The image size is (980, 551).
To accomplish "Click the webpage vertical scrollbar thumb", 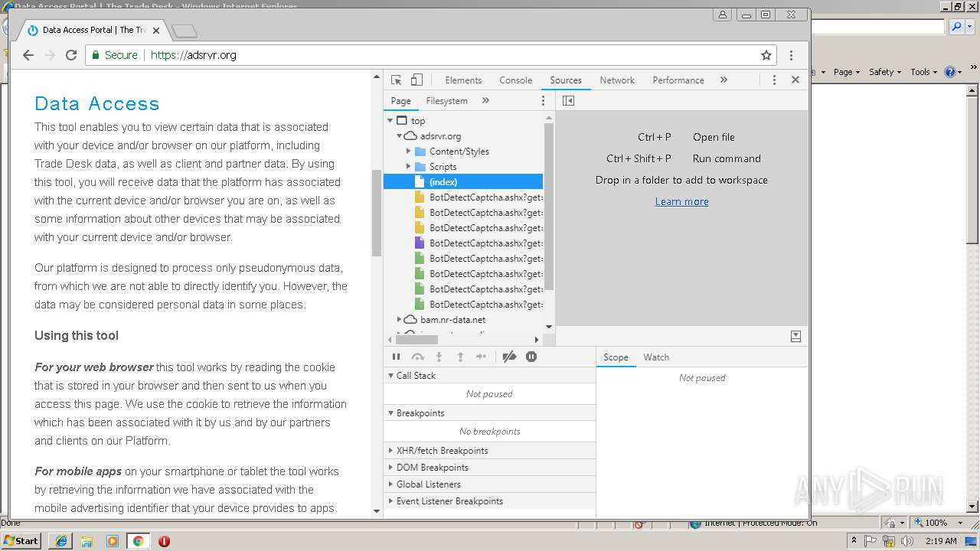I will pos(377,213).
